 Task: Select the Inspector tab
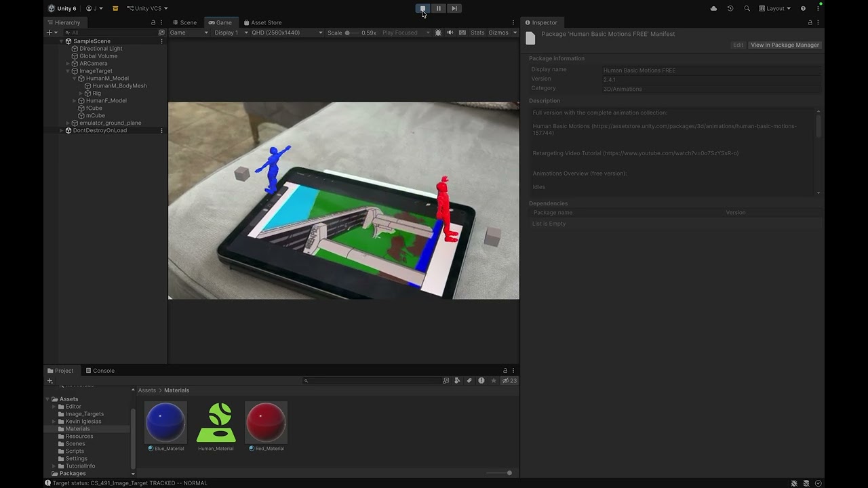click(541, 22)
